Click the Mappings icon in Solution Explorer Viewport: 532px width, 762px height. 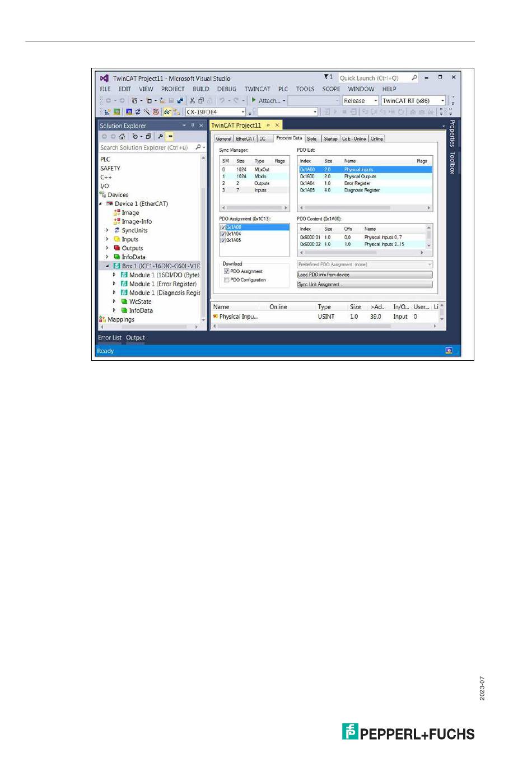[102, 319]
